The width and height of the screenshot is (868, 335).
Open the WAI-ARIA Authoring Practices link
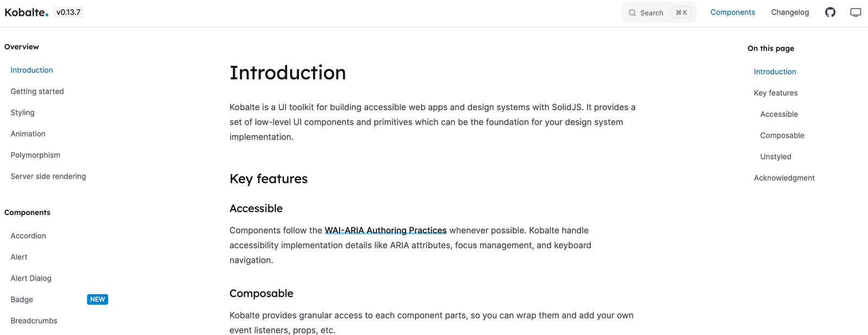pos(385,230)
